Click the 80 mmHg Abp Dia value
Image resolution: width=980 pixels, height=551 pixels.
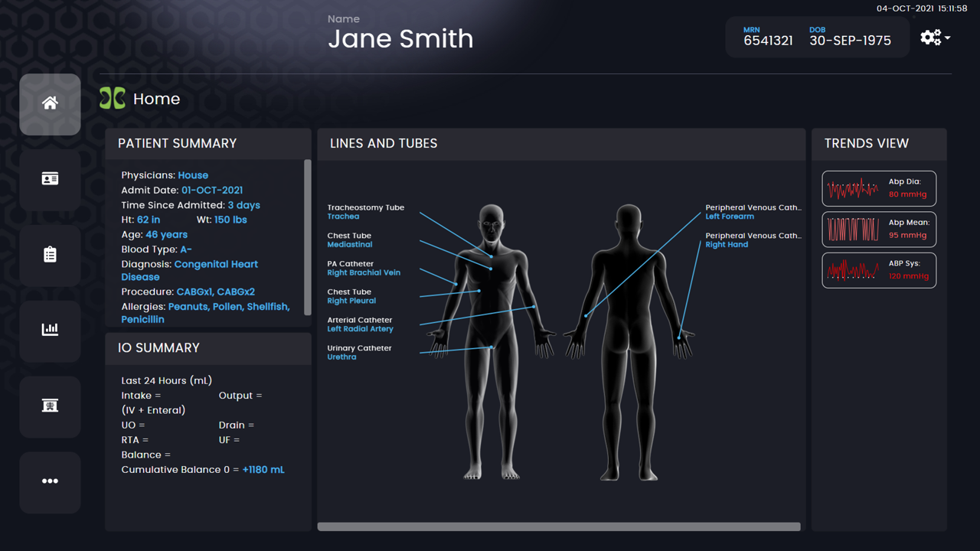point(907,194)
